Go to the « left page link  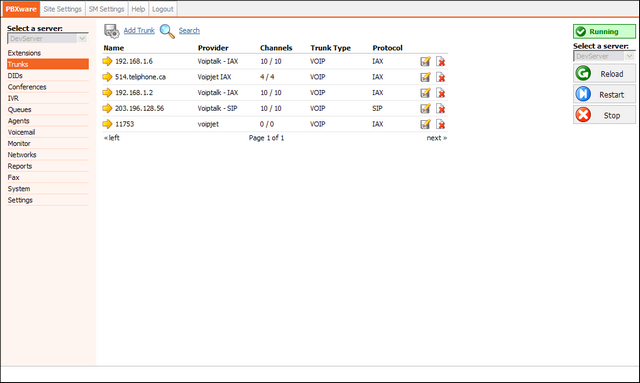[x=111, y=138]
